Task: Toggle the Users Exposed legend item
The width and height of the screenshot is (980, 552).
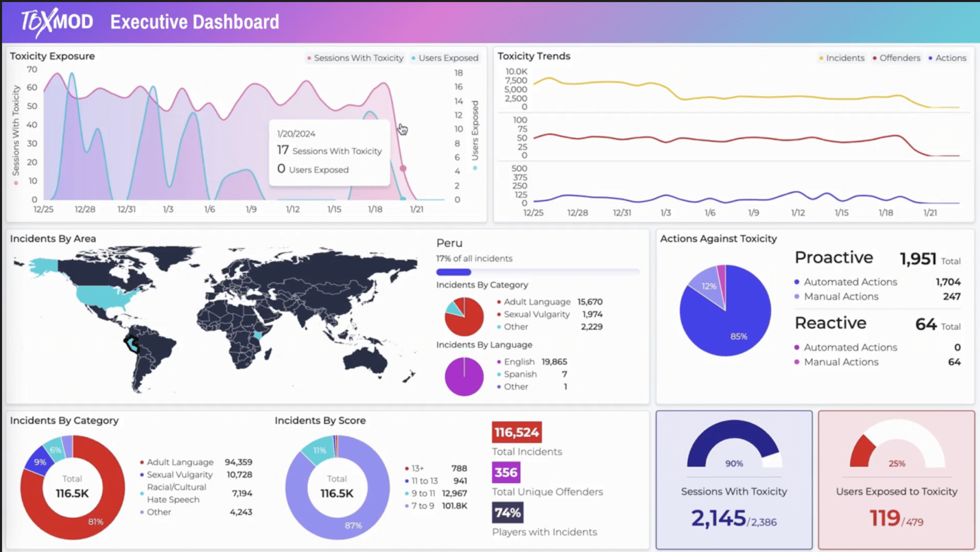Action: coord(445,58)
